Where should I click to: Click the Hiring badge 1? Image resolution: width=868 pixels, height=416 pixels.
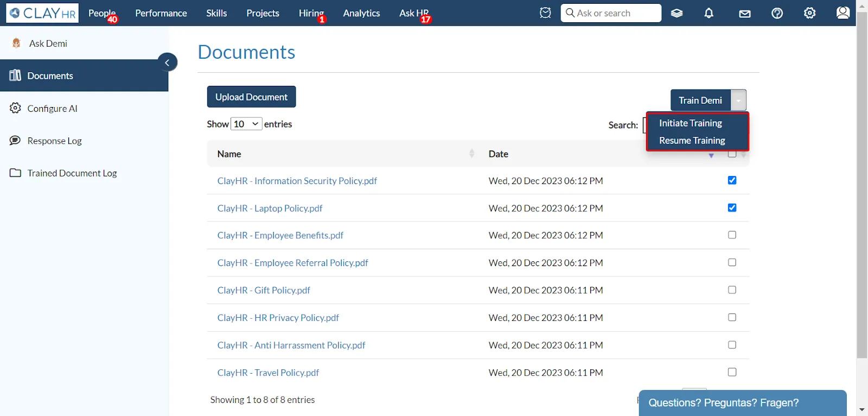tap(322, 20)
